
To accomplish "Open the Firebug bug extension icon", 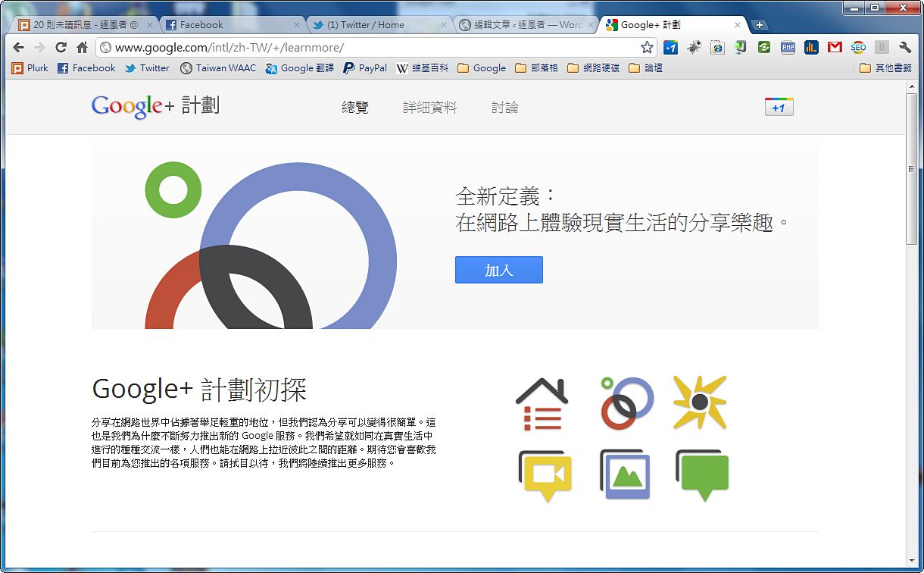I will 694,48.
